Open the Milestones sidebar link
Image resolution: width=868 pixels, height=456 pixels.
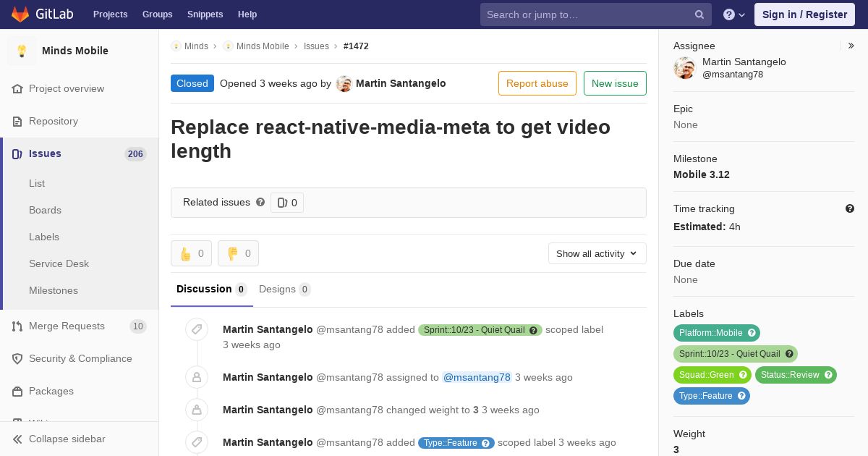[54, 291]
